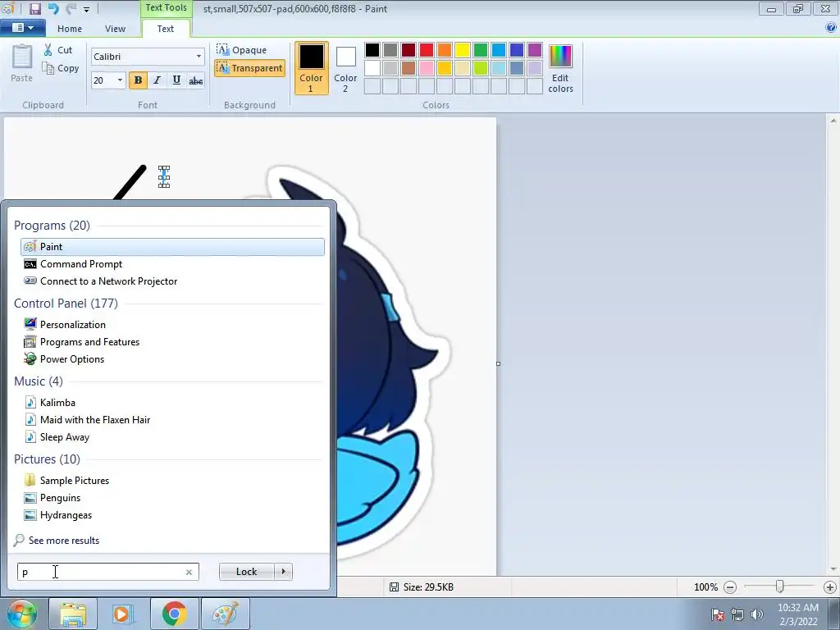This screenshot has width=840, height=630.
Task: Open Google Chrome from the taskbar
Action: (174, 614)
